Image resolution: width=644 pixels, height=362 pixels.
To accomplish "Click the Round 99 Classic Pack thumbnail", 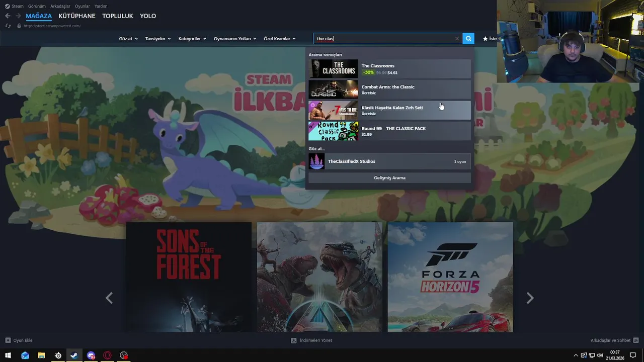I will (x=333, y=131).
